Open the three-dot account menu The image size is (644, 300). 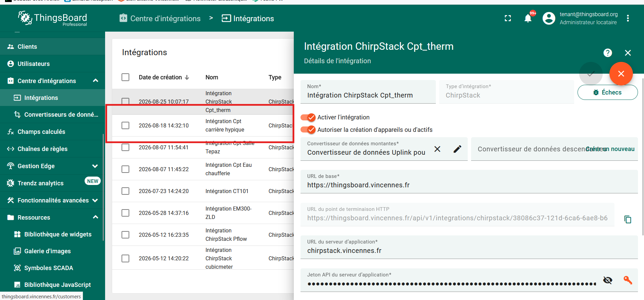click(628, 18)
